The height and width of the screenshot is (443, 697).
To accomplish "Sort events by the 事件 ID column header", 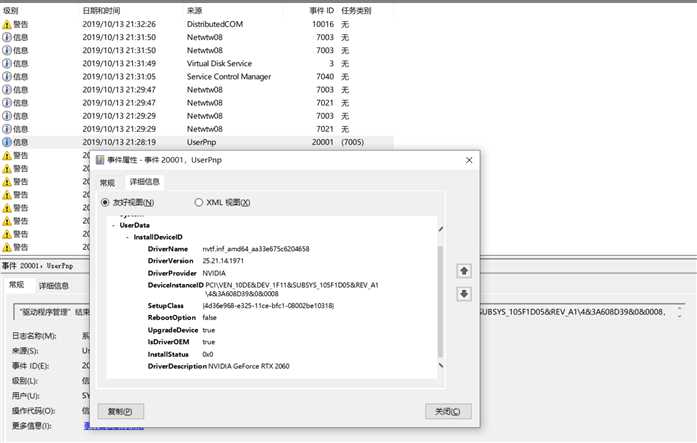I will click(322, 11).
